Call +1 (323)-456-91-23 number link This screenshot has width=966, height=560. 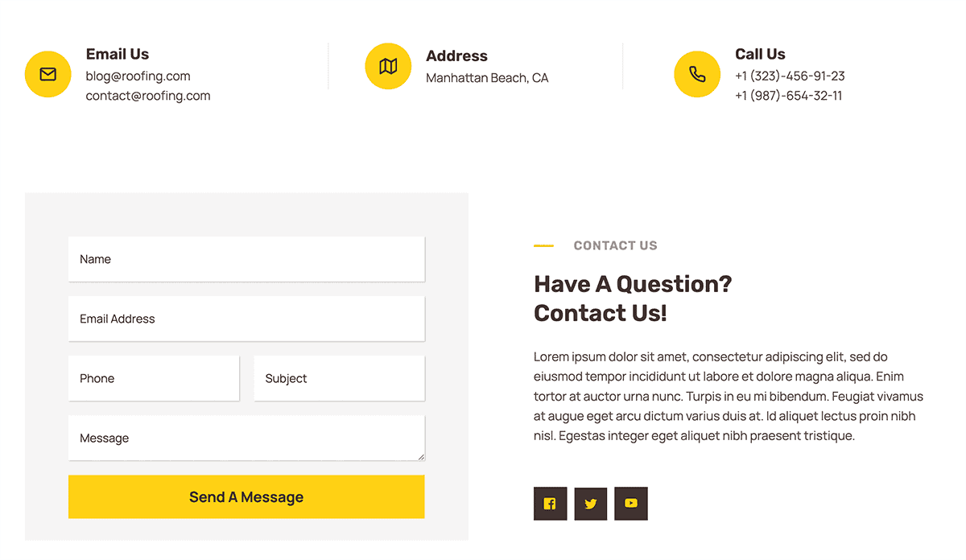[x=790, y=76]
